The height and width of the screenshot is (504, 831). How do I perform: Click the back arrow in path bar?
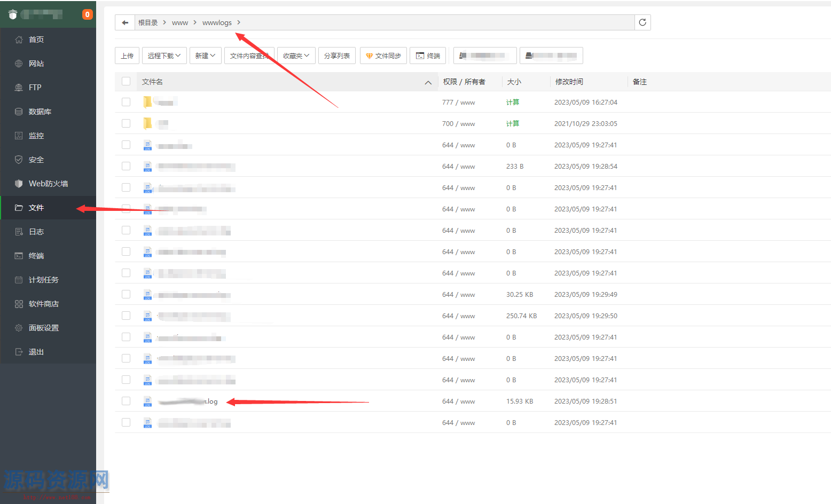pyautogui.click(x=125, y=22)
